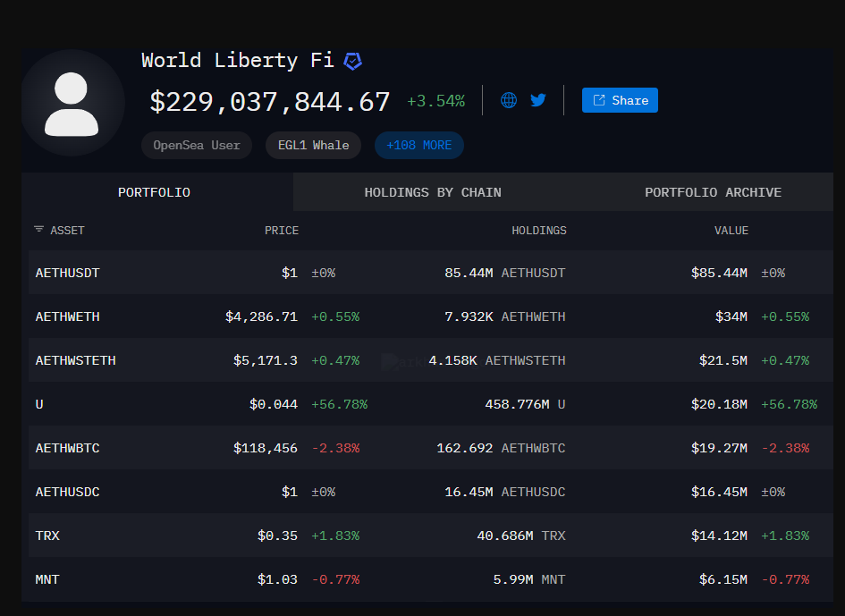Screen dimensions: 845x616
Task: Click the total balance $229,037,844.67
Action: pos(269,101)
